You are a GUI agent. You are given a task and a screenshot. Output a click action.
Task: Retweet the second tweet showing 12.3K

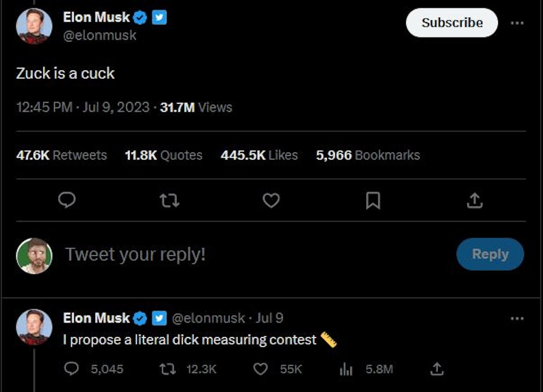point(168,369)
